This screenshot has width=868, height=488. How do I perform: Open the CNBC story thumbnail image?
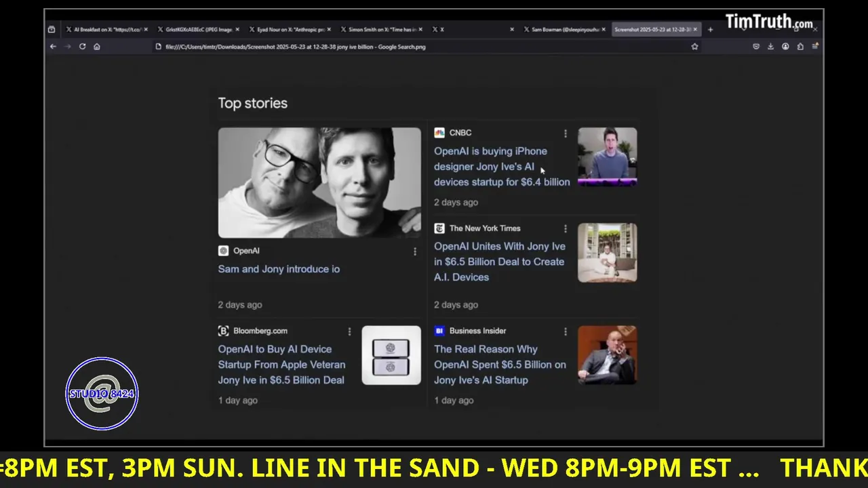tap(607, 157)
